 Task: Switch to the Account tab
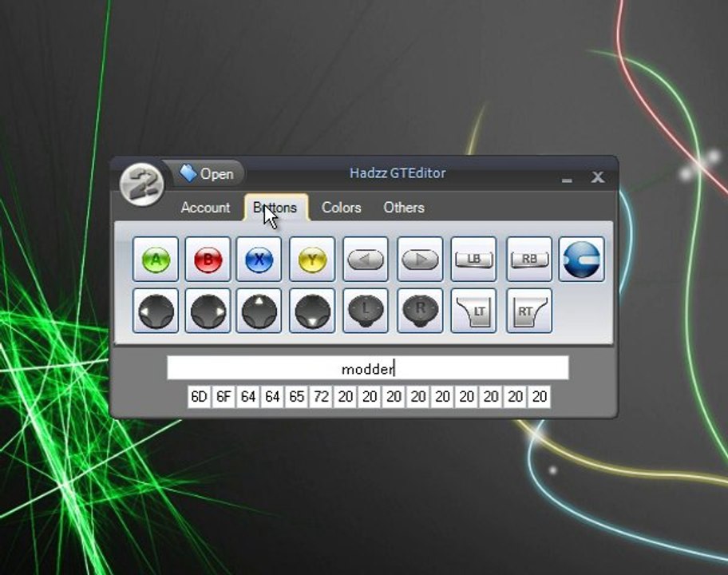(205, 208)
